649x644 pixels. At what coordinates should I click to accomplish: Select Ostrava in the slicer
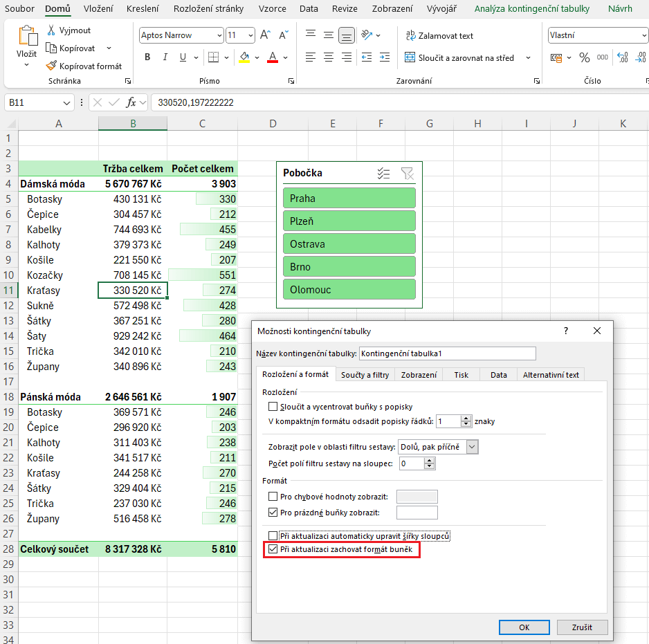click(349, 243)
